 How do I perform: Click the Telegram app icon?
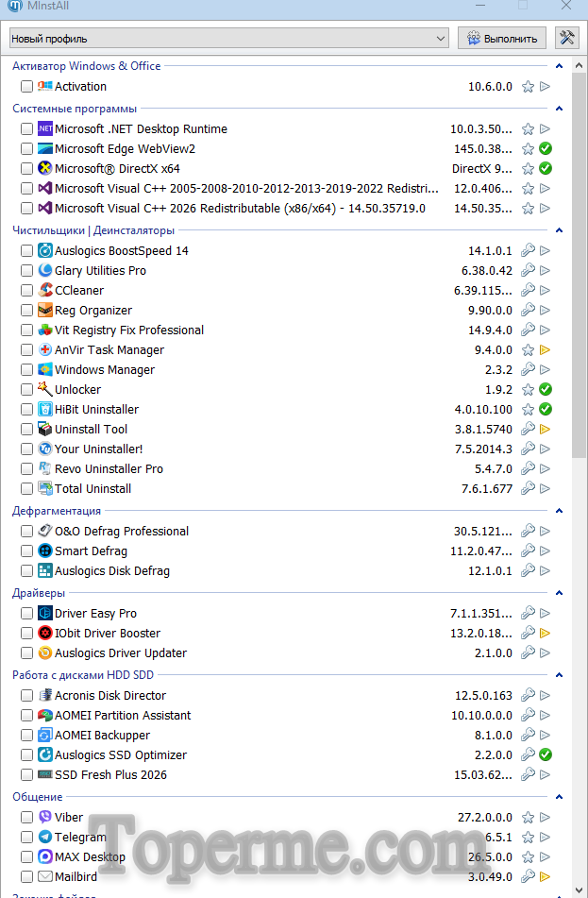coord(45,838)
